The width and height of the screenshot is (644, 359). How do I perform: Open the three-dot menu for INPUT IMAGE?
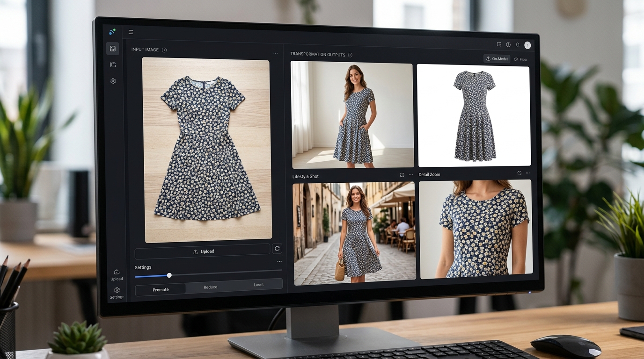(276, 53)
